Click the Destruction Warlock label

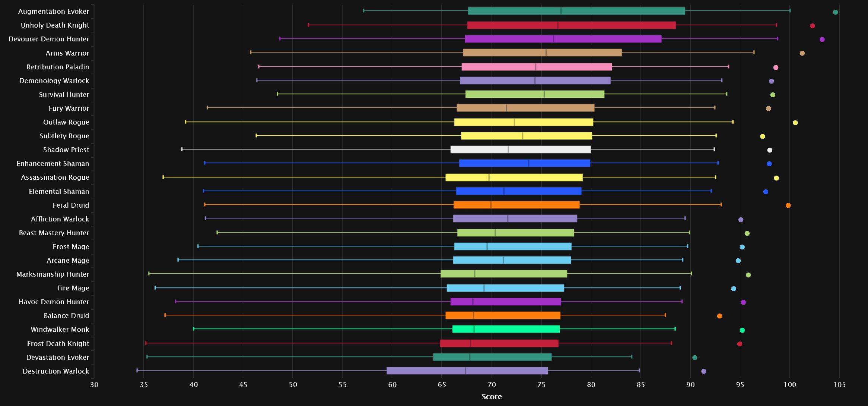[56, 371]
